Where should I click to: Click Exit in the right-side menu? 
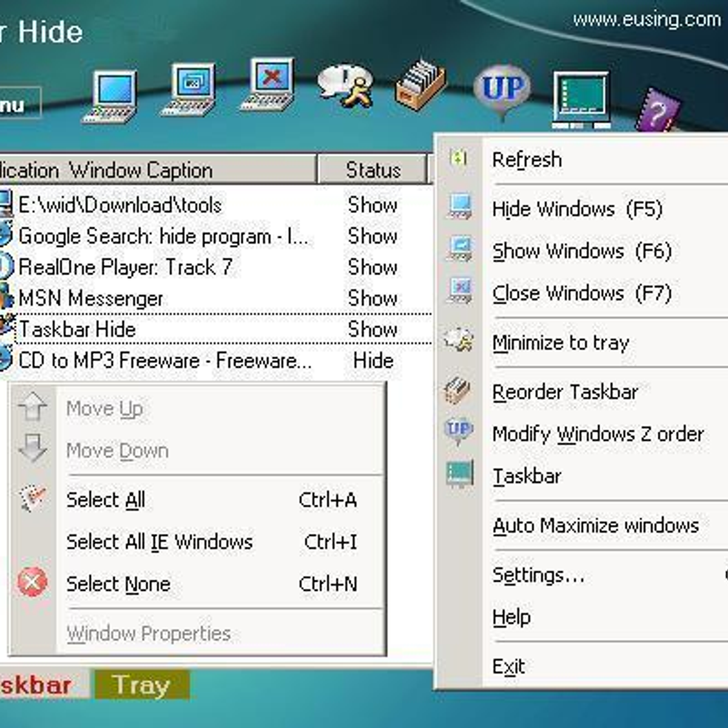point(510,666)
